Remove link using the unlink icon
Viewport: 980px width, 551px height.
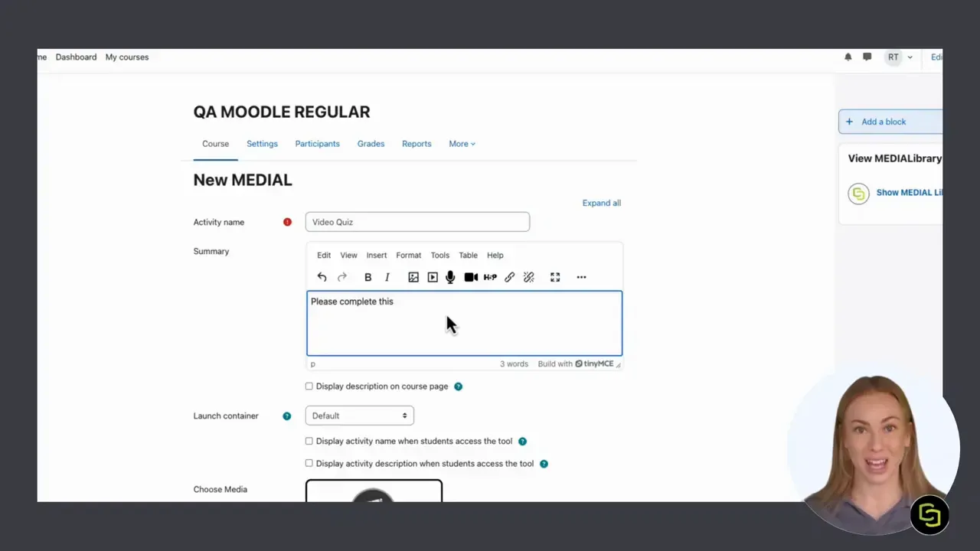click(528, 277)
